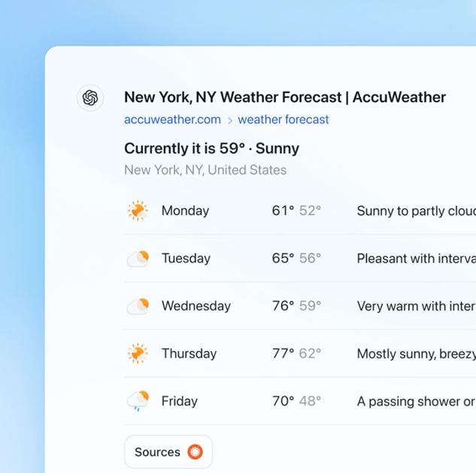This screenshot has width=476, height=473.
Task: Click Wednesday's 76° high temperature
Action: click(283, 306)
